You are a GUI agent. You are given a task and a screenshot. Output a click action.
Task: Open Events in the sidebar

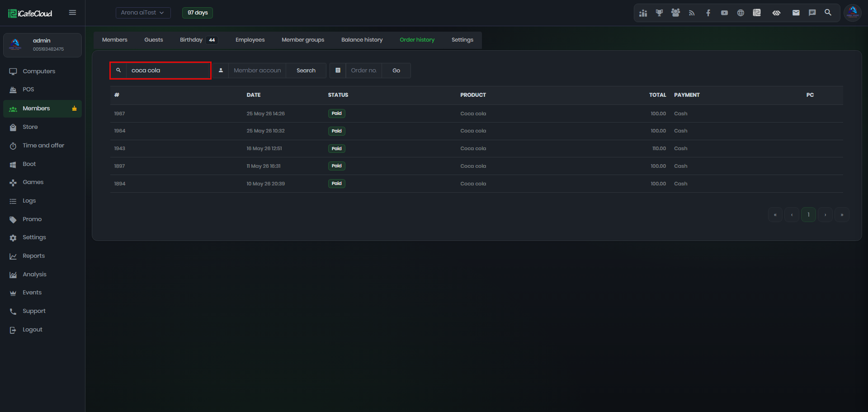click(42, 293)
